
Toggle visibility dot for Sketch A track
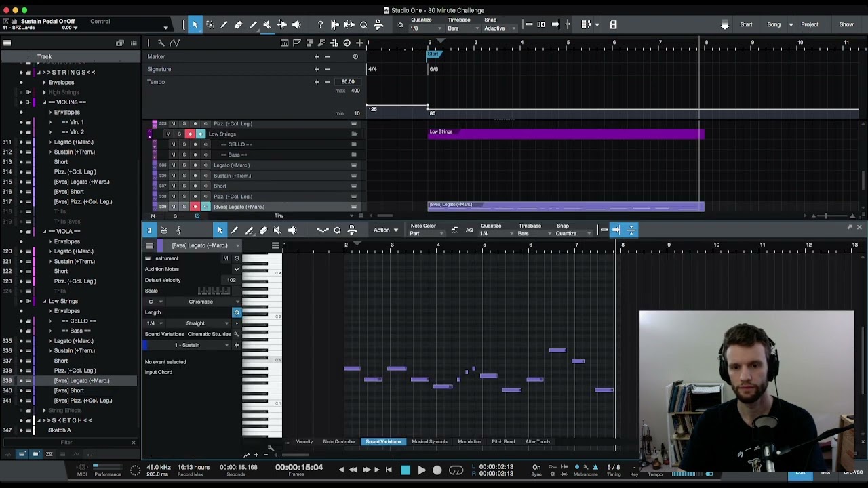21,430
